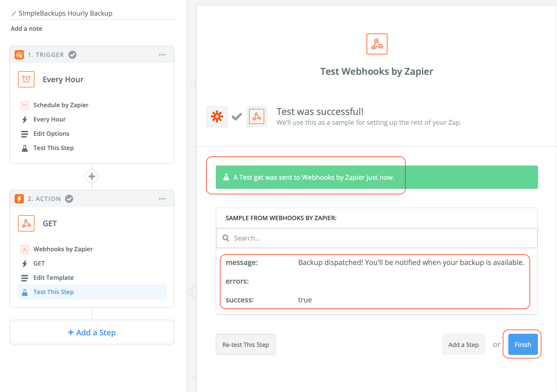This screenshot has width=557, height=392.
Task: Click the checkmark badge on the Trigger step
Action: 72,54
